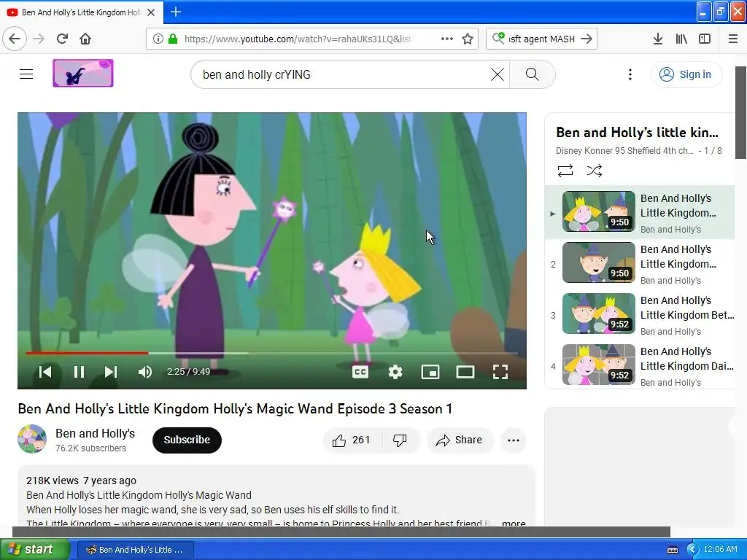
Task: Play playlist video number 3 titled Bet...
Action: [x=640, y=314]
